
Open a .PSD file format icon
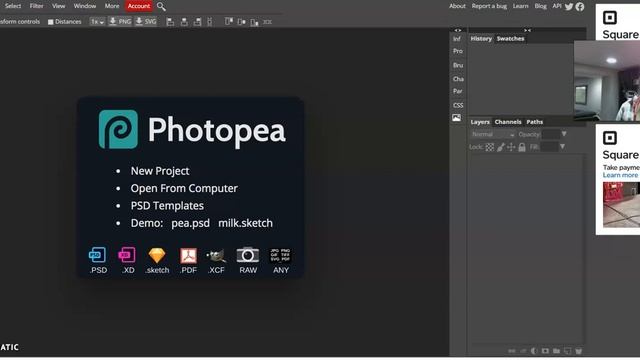(x=98, y=255)
